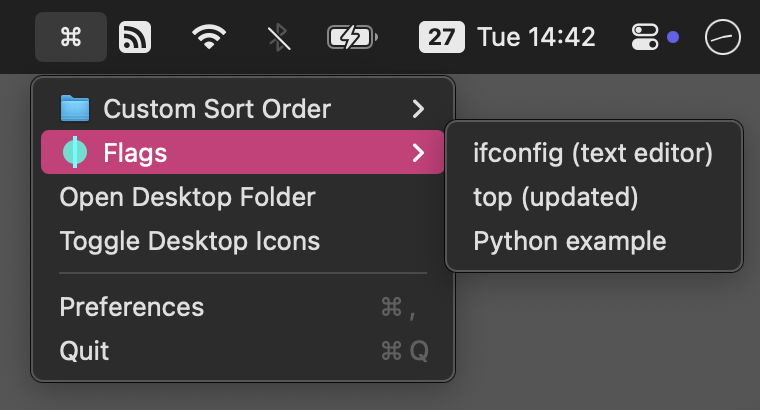Viewport: 760px width, 410px height.
Task: Toggle Desktop Icons visibility
Action: coord(190,241)
